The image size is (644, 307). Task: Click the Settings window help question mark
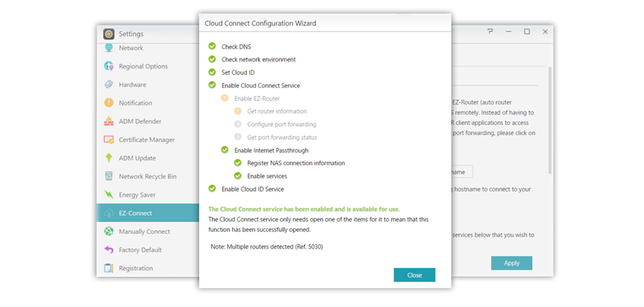coord(490,32)
